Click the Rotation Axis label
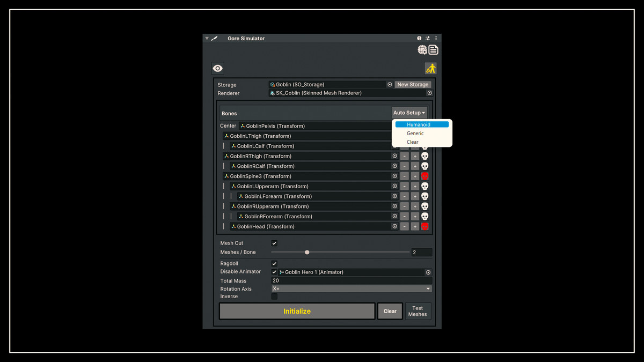Screen dimensions: 644x362 236,289
